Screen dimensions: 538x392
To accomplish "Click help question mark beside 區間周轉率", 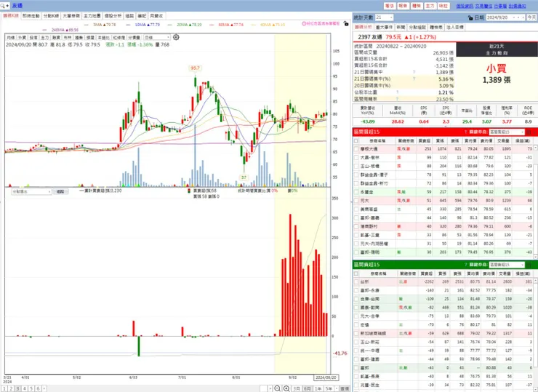I will click(x=398, y=99).
